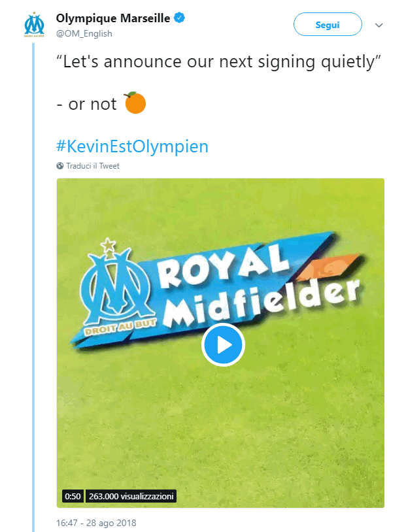Click the tweet's quoted announcement text

pos(219,63)
